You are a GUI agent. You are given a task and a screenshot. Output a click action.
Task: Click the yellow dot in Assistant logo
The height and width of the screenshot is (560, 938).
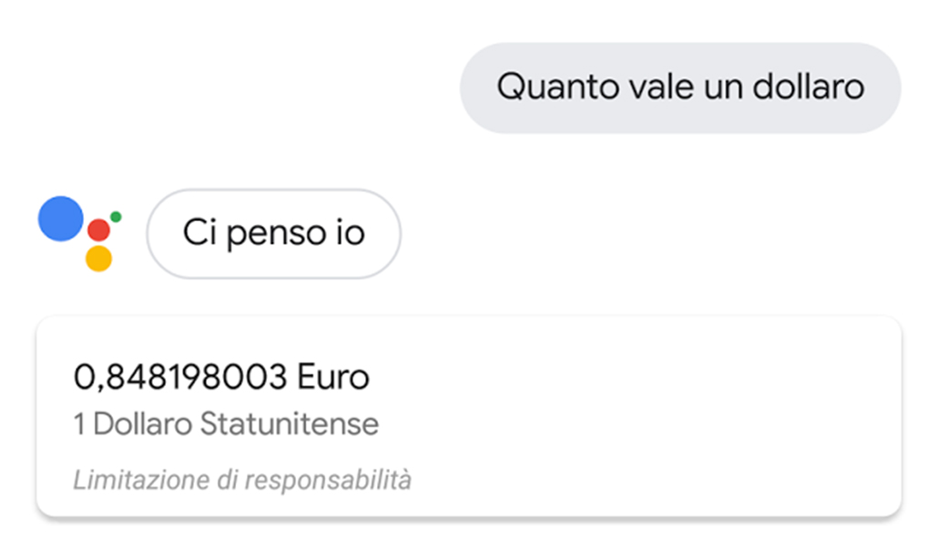tap(98, 259)
